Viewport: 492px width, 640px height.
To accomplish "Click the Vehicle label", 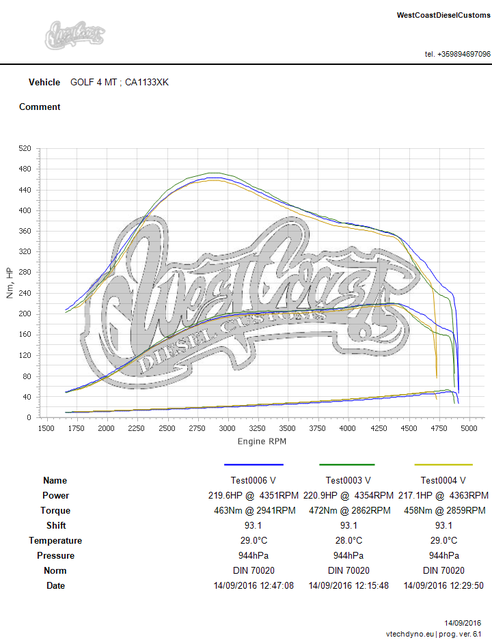I will (x=44, y=82).
